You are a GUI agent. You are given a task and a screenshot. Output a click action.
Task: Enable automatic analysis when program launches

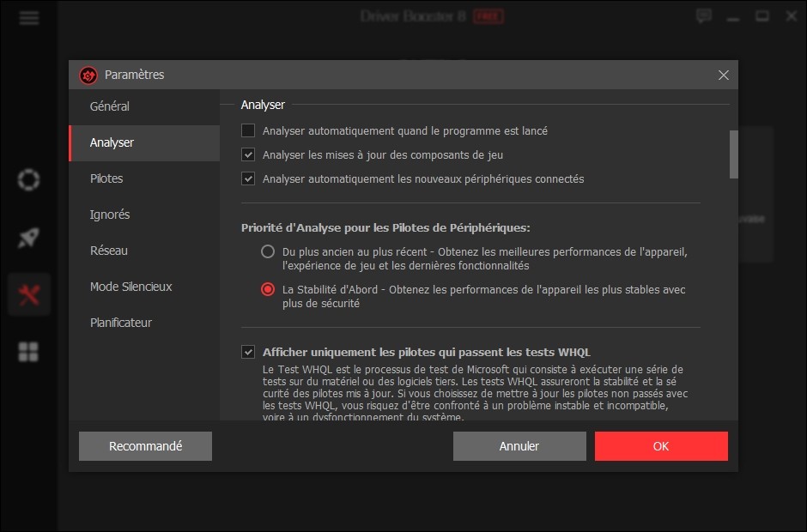click(248, 130)
